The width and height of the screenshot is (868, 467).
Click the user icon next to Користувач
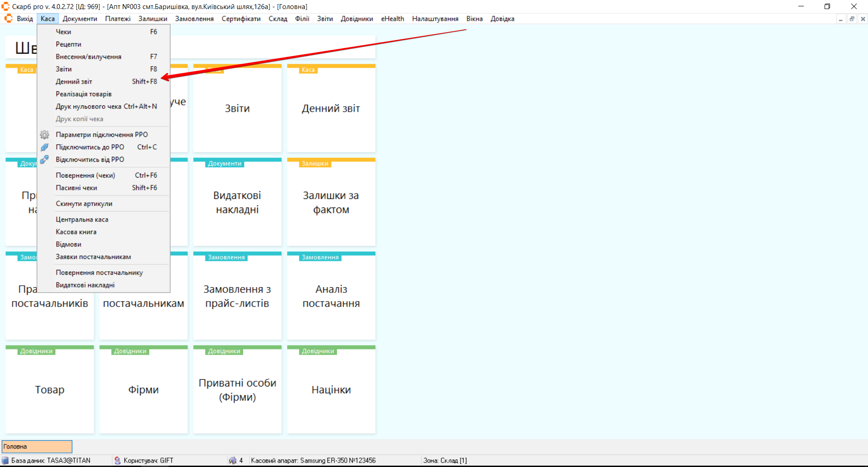pyautogui.click(x=118, y=460)
